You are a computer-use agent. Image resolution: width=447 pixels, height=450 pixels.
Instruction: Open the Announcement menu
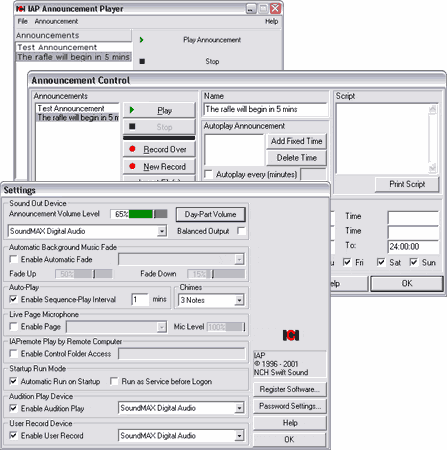[x=56, y=21]
